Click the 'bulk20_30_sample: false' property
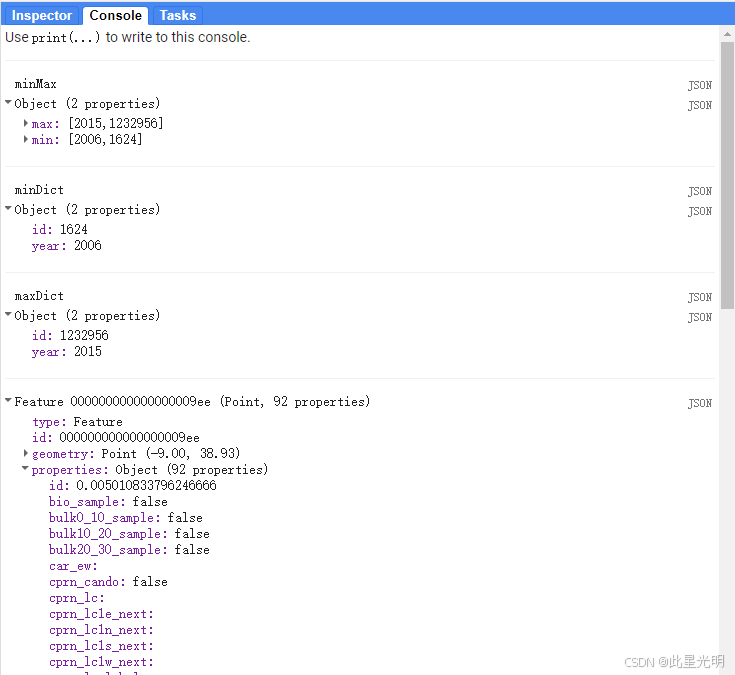 click(x=129, y=549)
